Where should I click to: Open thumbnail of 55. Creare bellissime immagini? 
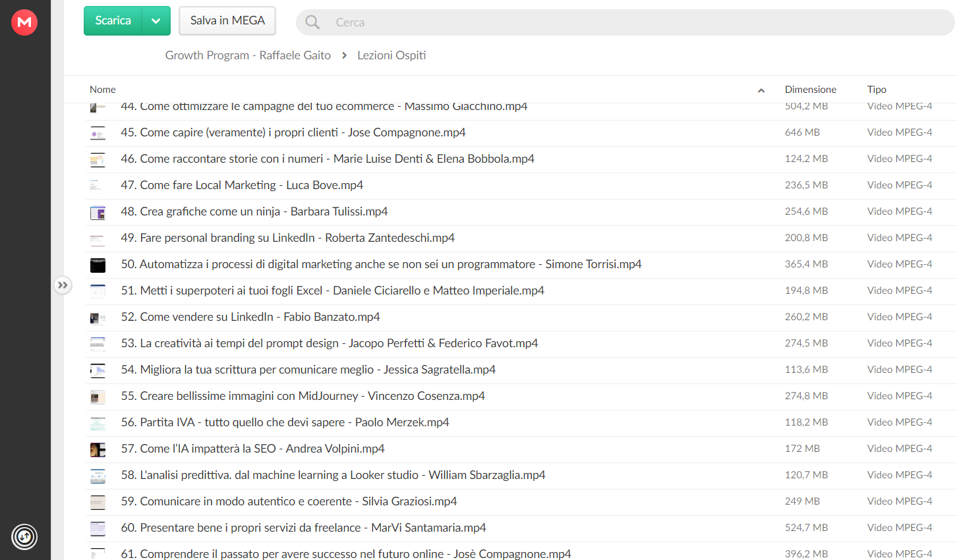(x=98, y=397)
